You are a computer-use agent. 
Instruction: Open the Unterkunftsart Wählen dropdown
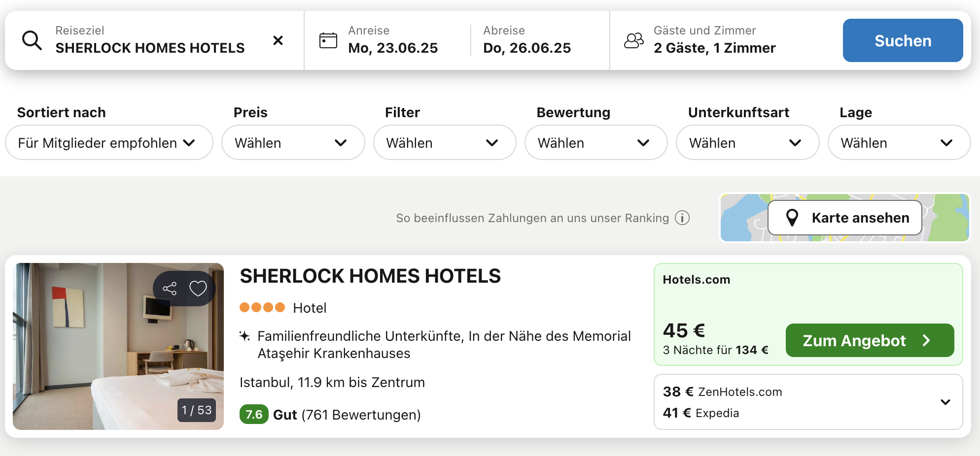pyautogui.click(x=747, y=143)
